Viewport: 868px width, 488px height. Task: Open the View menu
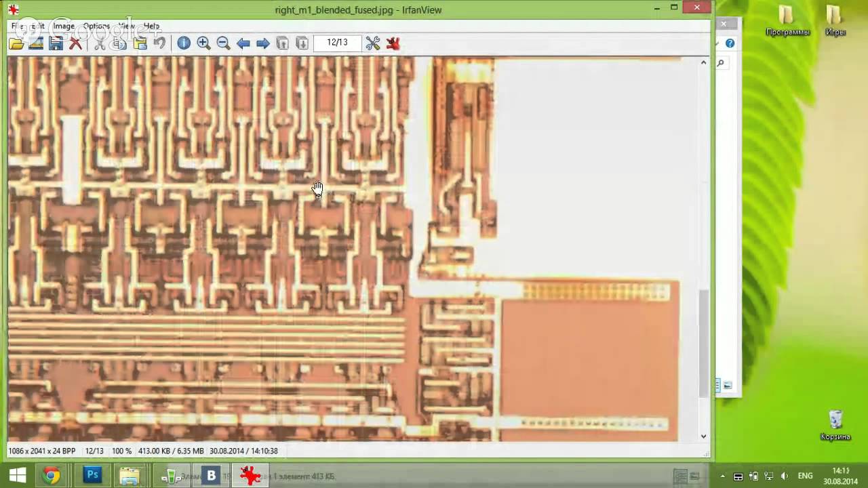tap(127, 26)
